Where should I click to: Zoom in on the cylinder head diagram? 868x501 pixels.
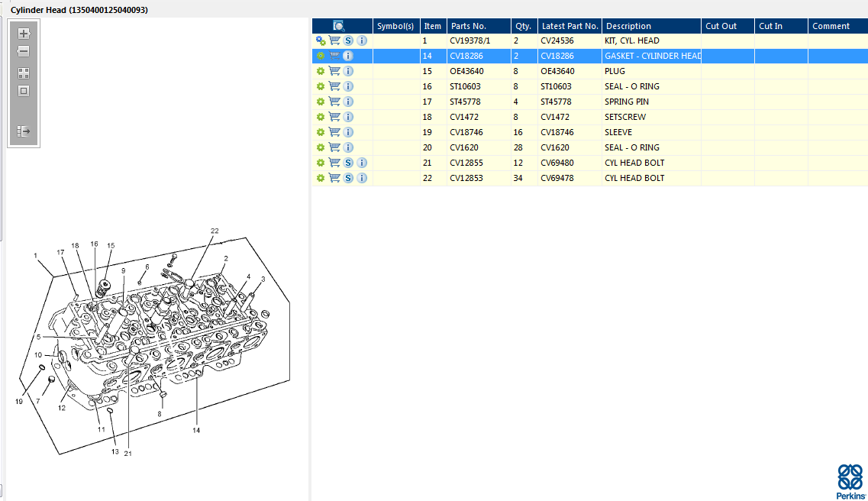23,34
